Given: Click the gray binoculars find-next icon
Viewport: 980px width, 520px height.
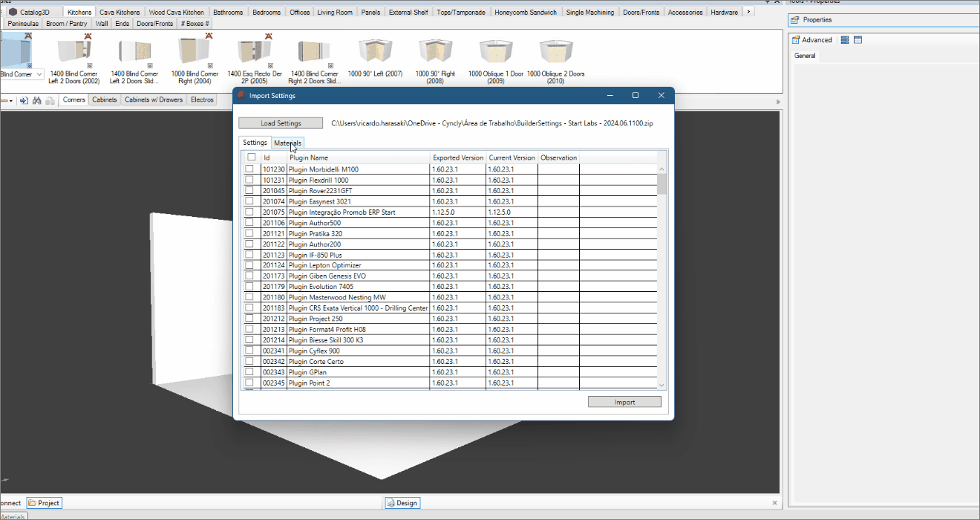Looking at the screenshot, I should (x=48, y=100).
